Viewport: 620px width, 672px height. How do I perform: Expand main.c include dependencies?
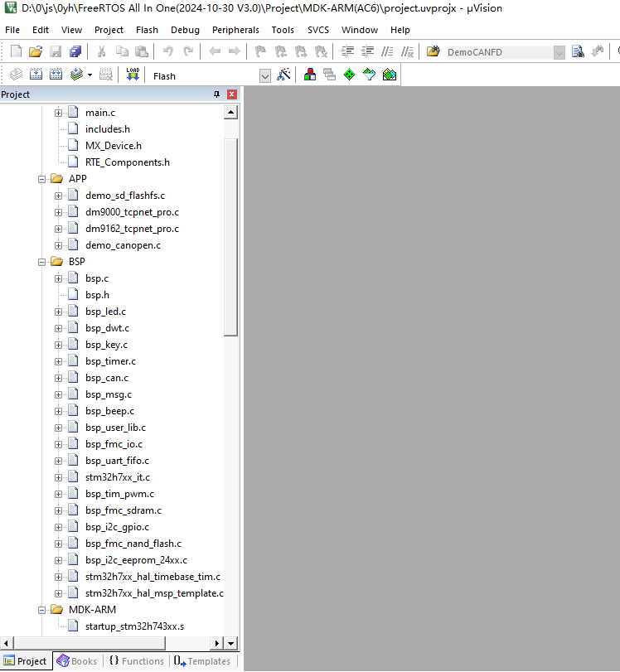[58, 114]
